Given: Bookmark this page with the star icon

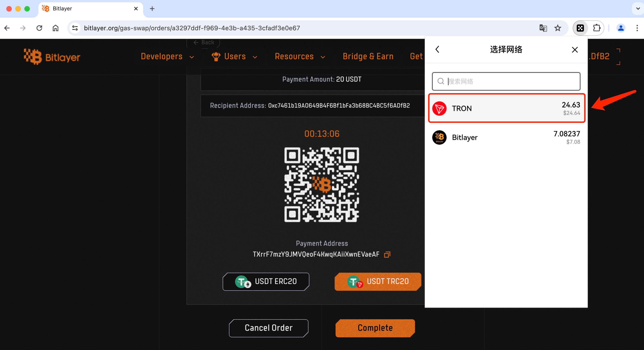Looking at the screenshot, I should [558, 28].
